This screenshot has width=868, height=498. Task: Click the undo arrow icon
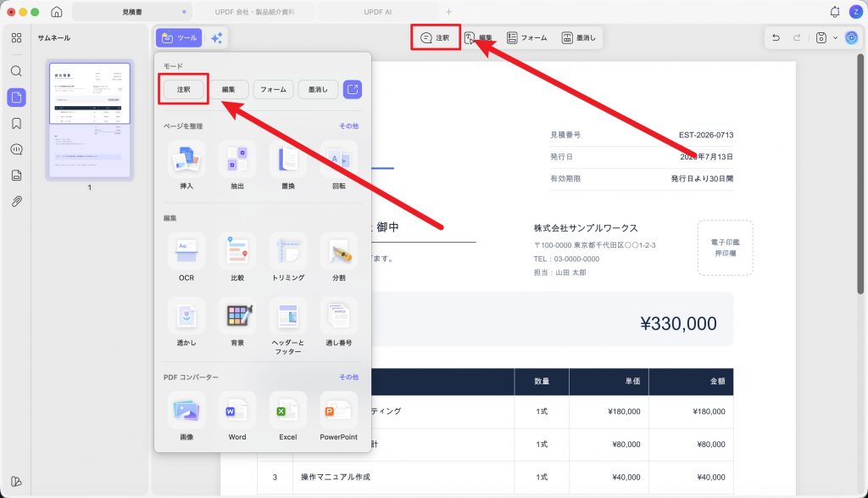point(776,37)
